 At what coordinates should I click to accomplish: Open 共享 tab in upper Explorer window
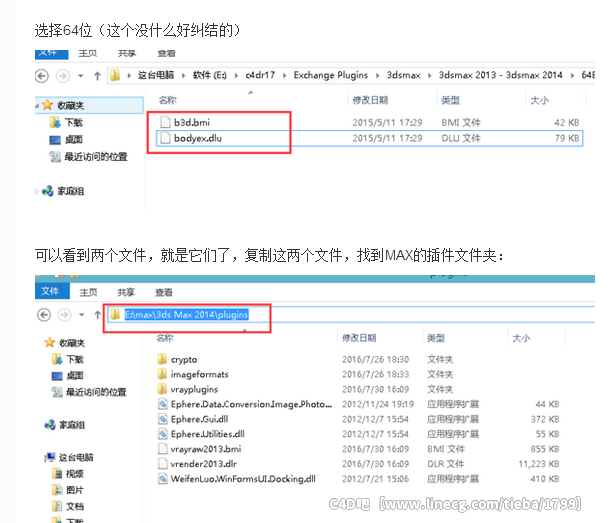[x=126, y=53]
